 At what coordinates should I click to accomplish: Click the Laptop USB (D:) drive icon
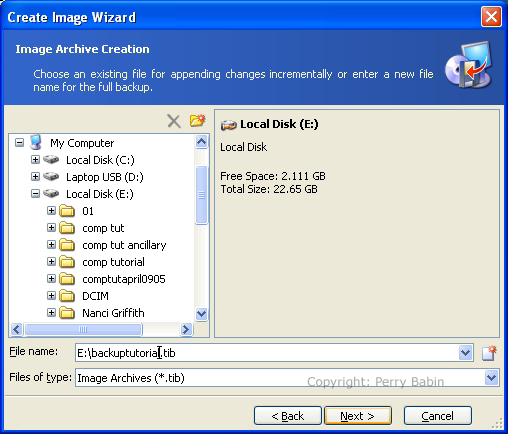[x=51, y=176]
